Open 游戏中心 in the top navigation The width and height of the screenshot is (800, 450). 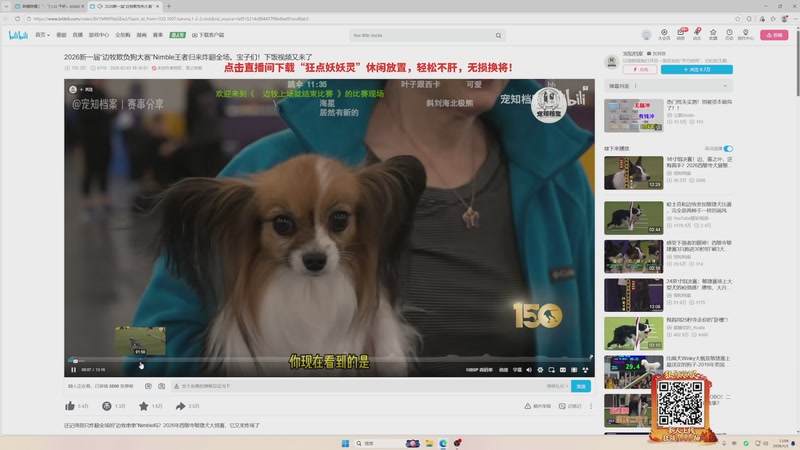tap(98, 35)
